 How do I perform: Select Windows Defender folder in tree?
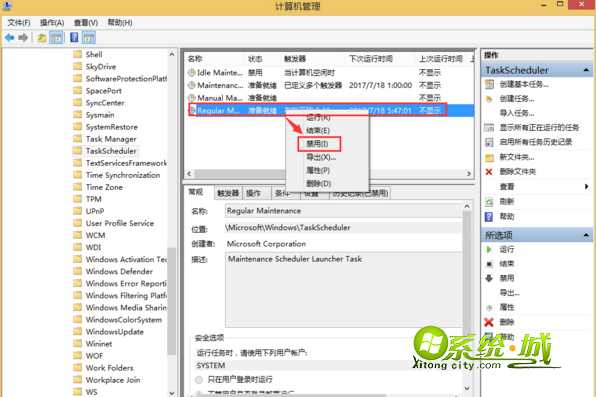(119, 272)
